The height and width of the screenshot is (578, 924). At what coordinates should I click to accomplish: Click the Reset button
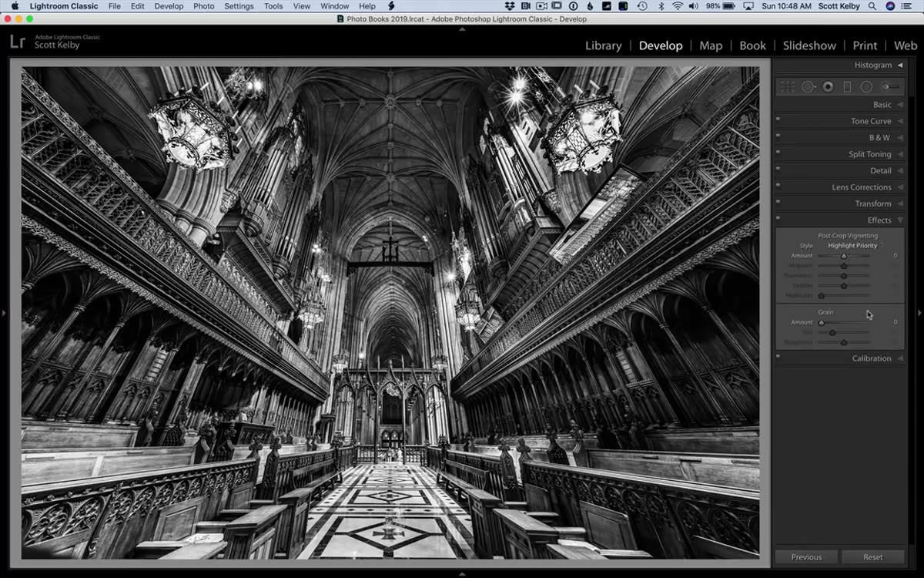[x=872, y=557]
